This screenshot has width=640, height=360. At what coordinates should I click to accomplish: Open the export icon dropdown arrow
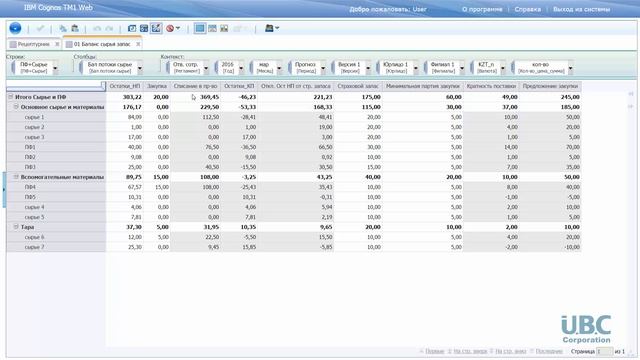[x=277, y=28]
